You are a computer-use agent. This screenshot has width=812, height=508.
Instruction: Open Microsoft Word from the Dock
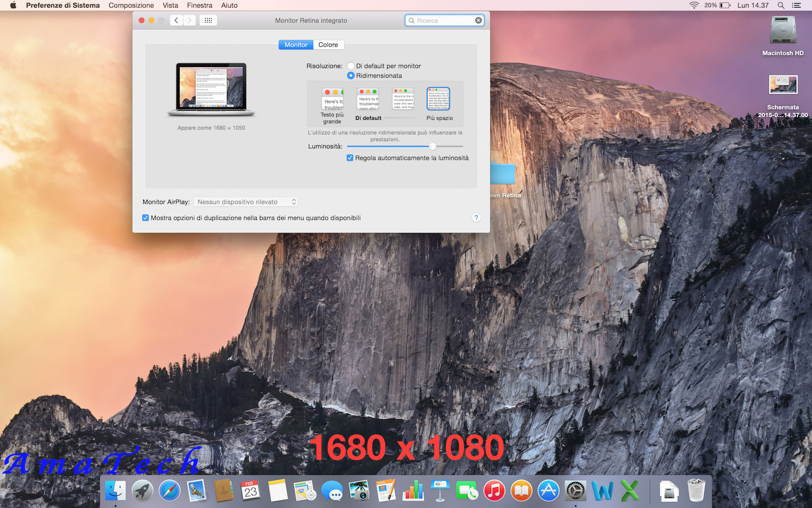[x=602, y=491]
